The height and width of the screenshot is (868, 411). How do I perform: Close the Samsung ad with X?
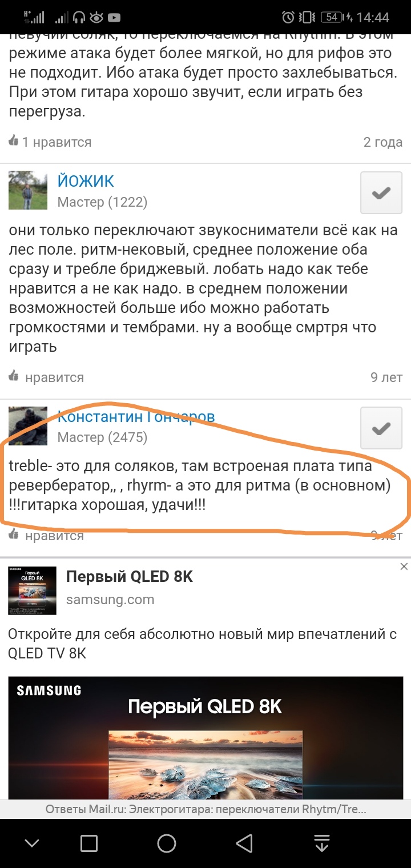coord(404,566)
